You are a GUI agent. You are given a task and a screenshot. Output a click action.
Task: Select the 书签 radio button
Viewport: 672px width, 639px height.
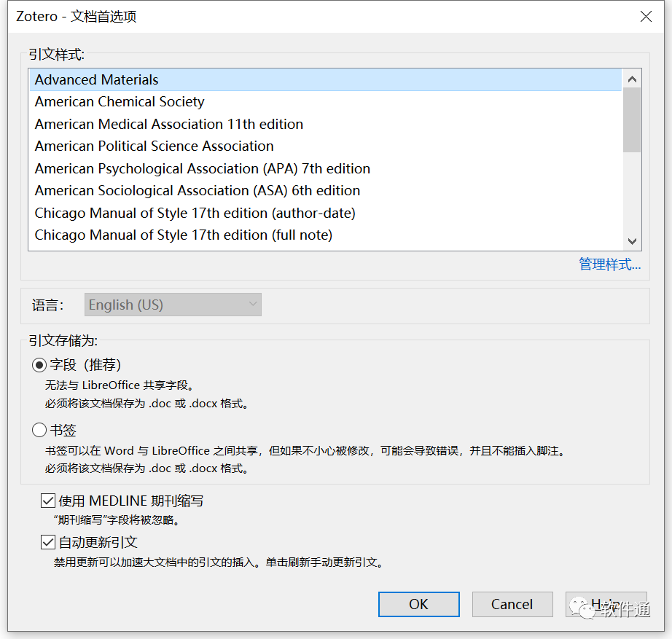pyautogui.click(x=39, y=430)
